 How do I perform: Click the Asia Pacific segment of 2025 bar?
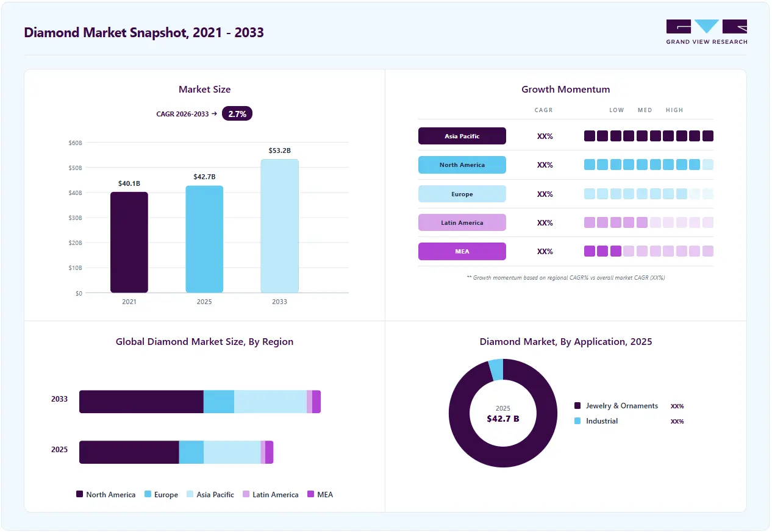pos(232,452)
